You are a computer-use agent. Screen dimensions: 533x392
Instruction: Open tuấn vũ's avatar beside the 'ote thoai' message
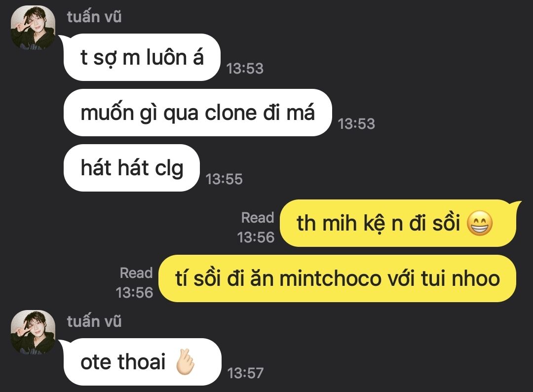[x=34, y=332]
